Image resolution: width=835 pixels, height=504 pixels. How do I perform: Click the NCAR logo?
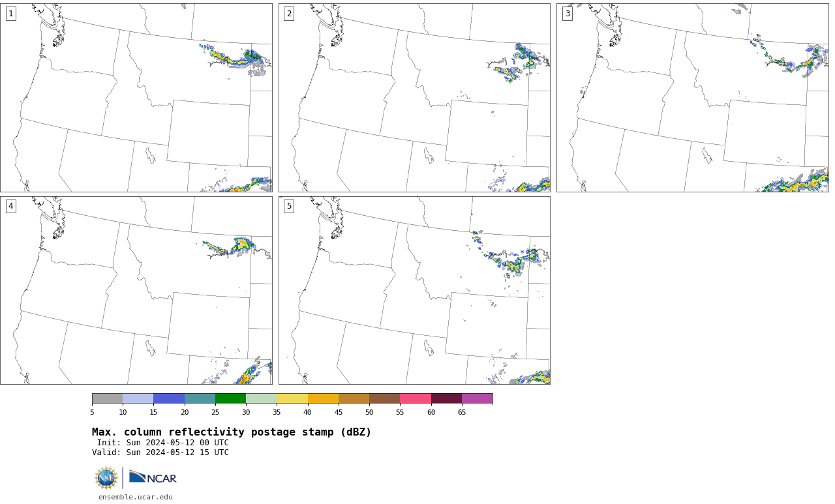point(153,478)
